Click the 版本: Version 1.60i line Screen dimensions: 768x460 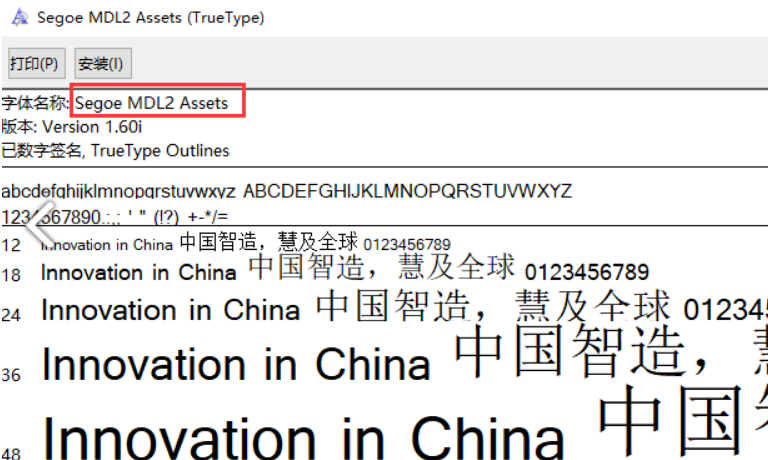[x=72, y=127]
